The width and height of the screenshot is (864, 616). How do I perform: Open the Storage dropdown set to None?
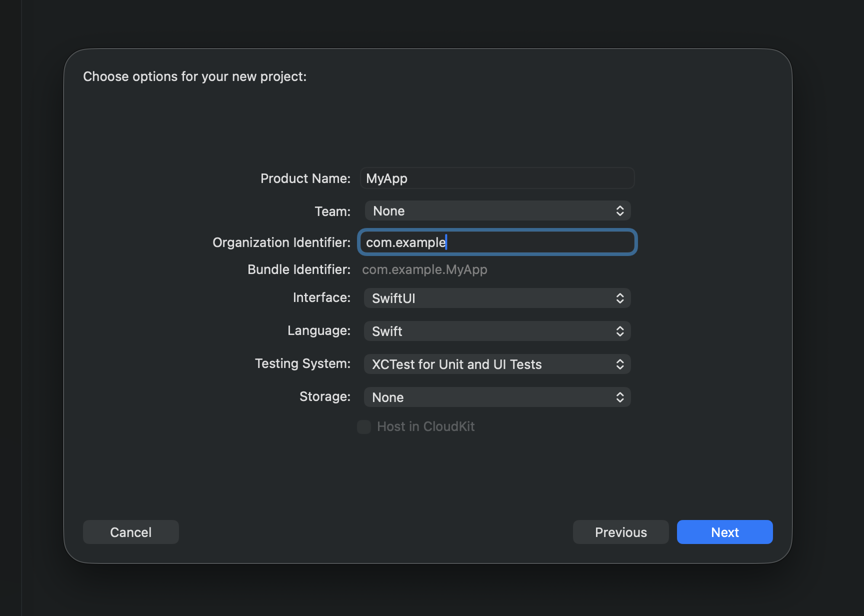[497, 397]
